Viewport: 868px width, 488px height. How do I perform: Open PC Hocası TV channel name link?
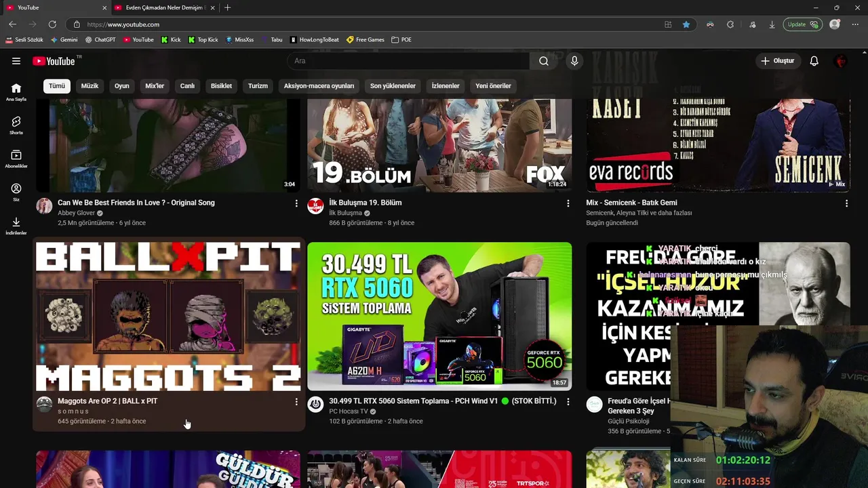tap(349, 411)
